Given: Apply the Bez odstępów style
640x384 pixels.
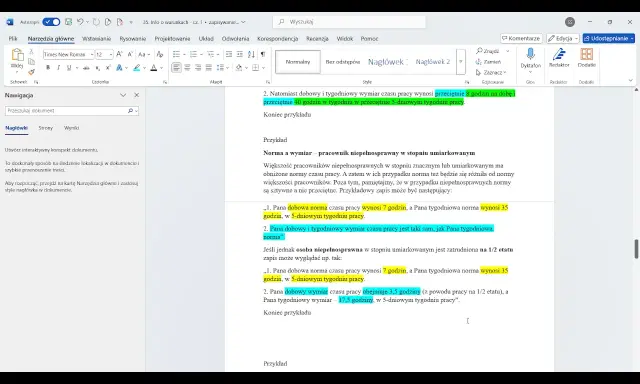Looking at the screenshot, I should coord(343,62).
